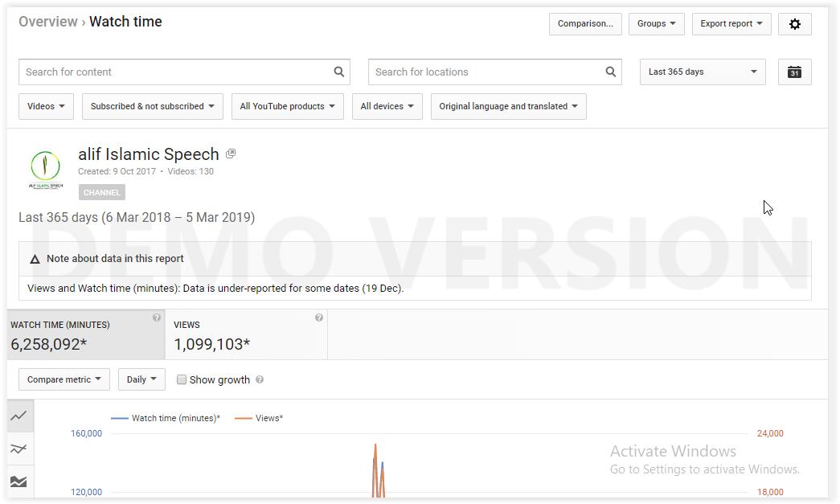Click the 24,000 axis label
This screenshot has width=840, height=504.
point(770,433)
